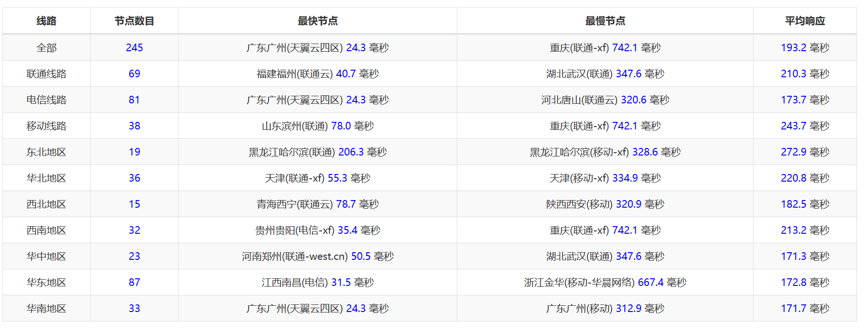The width and height of the screenshot is (868, 330).
Task: Click average response 220.8 毫秒
Action: (805, 178)
